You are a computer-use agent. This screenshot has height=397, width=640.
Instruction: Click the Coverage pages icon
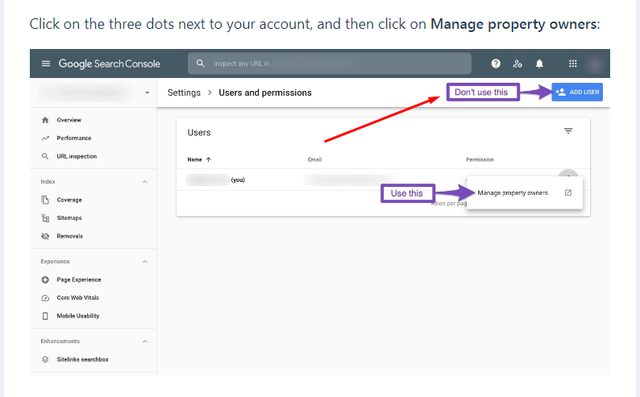pyautogui.click(x=45, y=200)
